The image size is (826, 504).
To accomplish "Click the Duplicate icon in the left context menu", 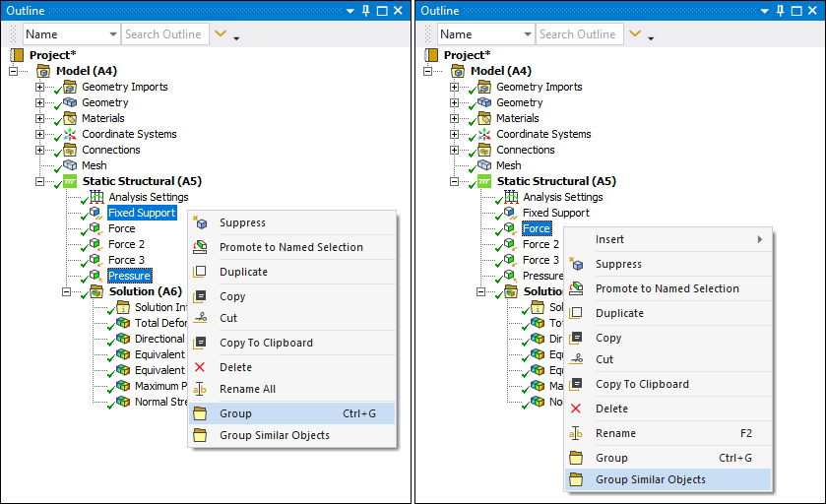I will pyautogui.click(x=200, y=272).
